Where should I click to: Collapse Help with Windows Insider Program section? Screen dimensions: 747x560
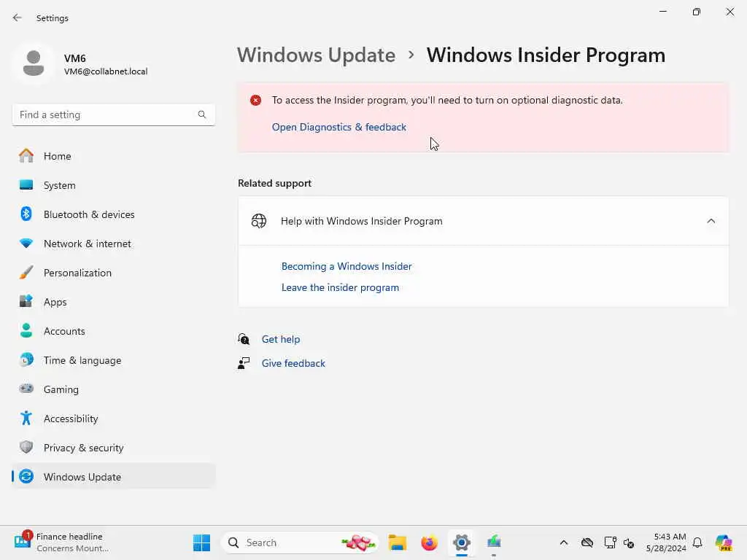click(x=711, y=221)
